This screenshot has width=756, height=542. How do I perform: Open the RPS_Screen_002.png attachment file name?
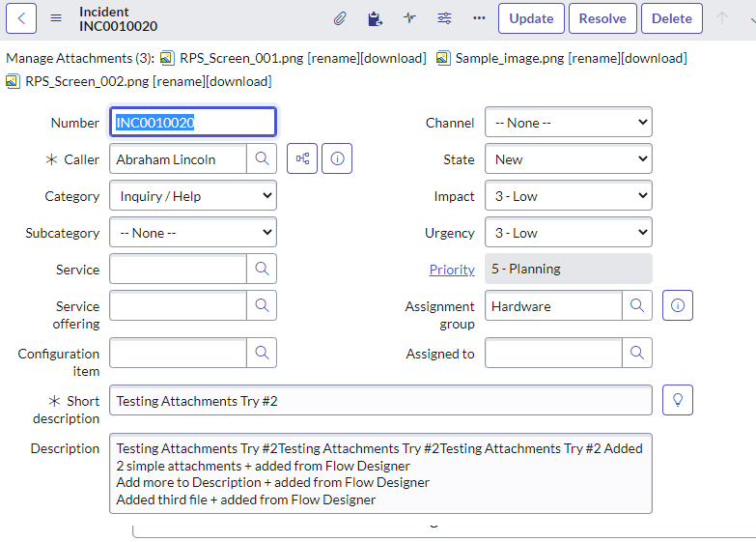[87, 81]
